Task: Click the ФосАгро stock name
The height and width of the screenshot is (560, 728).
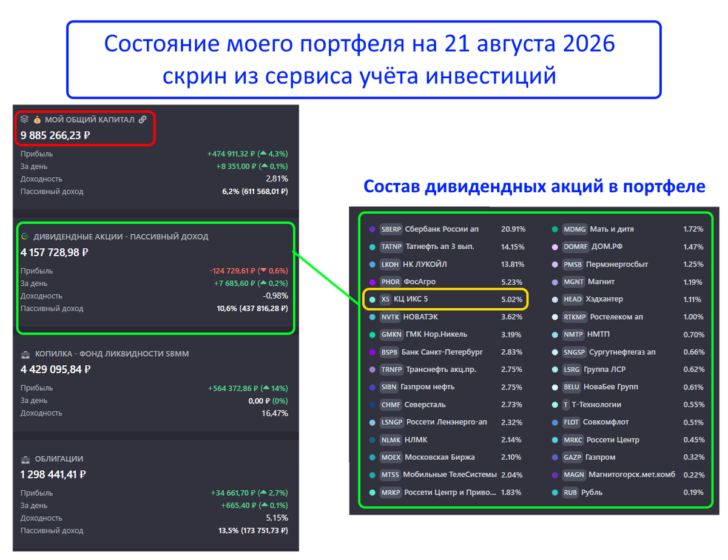Action: pos(420,282)
